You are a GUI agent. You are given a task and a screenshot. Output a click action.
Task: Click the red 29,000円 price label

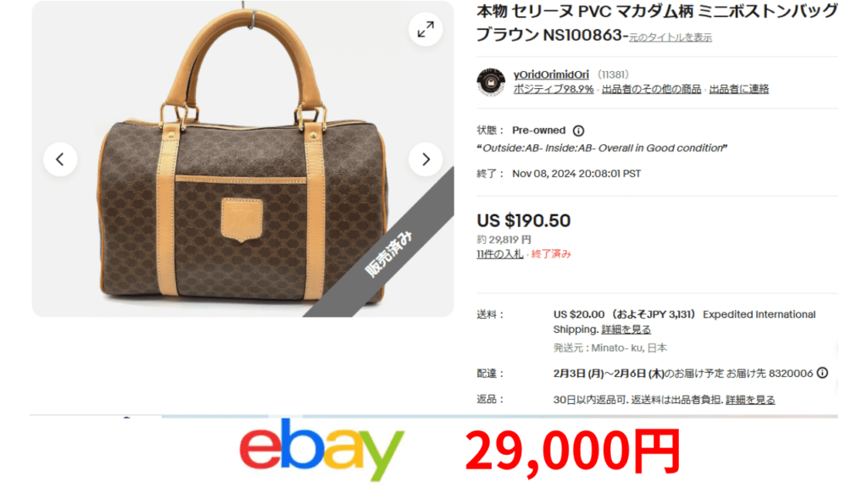coord(573,452)
